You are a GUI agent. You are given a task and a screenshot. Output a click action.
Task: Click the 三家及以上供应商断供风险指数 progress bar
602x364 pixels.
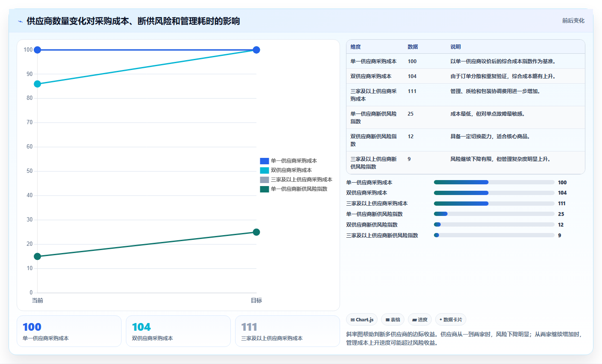[494, 235]
